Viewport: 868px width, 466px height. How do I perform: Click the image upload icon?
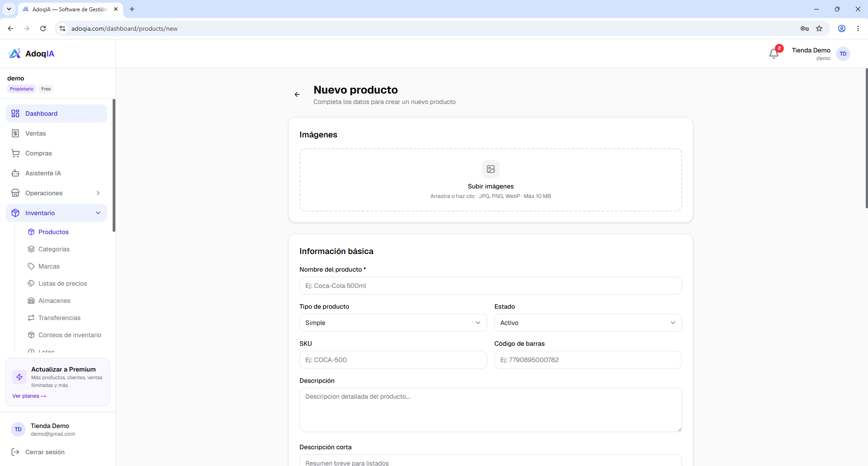(x=491, y=169)
